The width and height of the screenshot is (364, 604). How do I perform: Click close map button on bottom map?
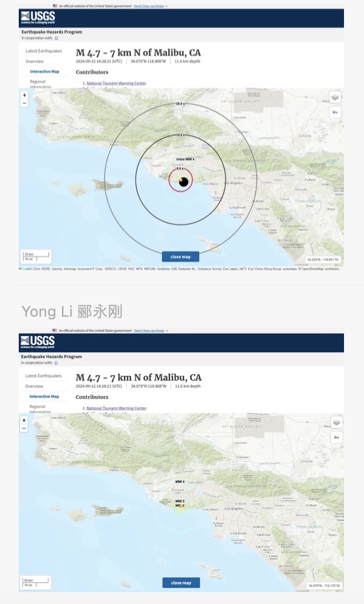(181, 583)
